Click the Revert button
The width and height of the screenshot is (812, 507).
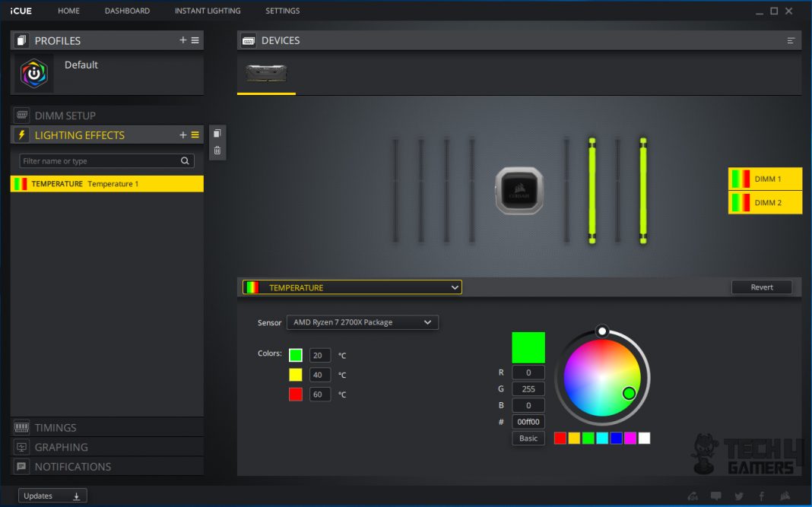tap(762, 287)
